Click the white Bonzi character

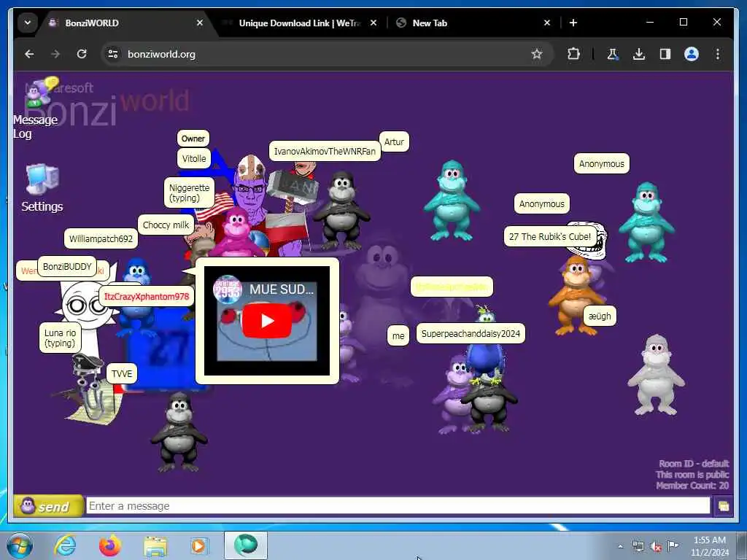(657, 375)
